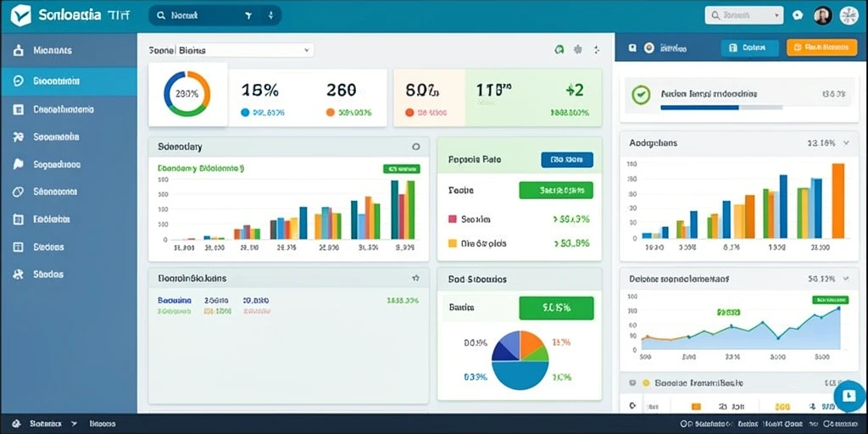The height and width of the screenshot is (434, 868).
Task: Select the orange dot under the 260 stat
Action: (x=331, y=113)
